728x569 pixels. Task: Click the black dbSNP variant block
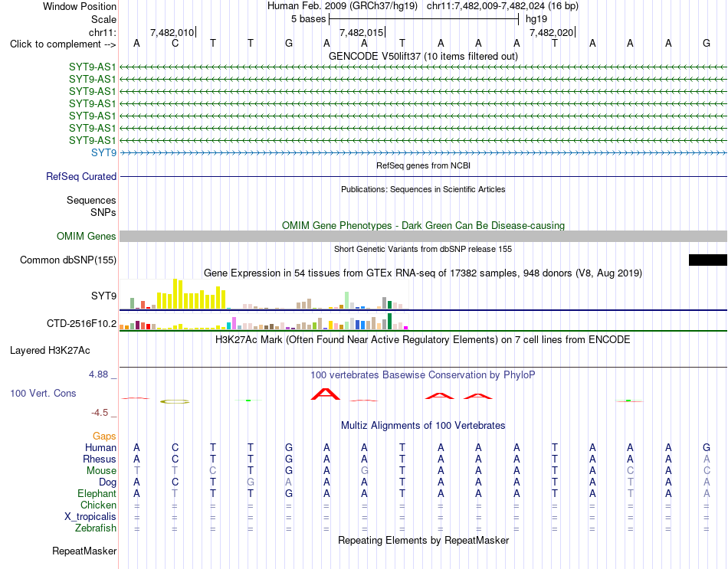pos(708,260)
